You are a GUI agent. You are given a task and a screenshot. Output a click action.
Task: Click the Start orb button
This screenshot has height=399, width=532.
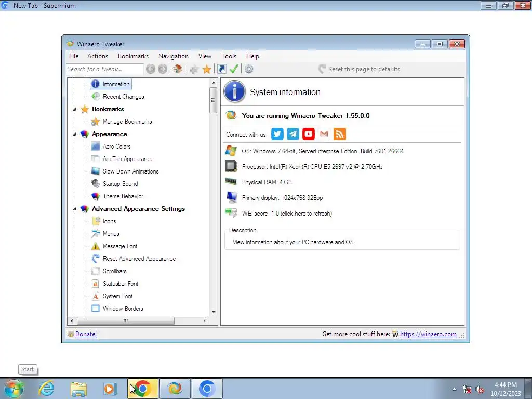[14, 389]
